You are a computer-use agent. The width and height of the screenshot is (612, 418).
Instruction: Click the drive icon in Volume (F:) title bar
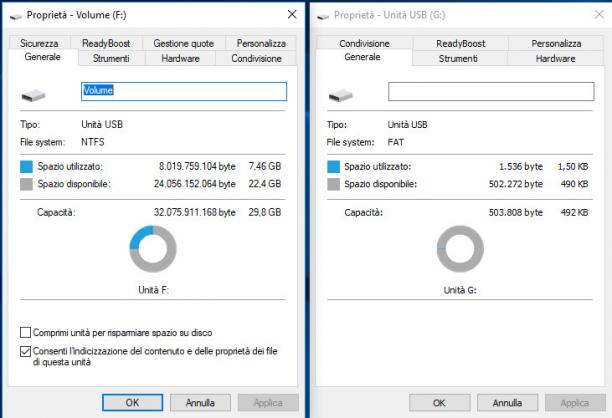point(16,16)
